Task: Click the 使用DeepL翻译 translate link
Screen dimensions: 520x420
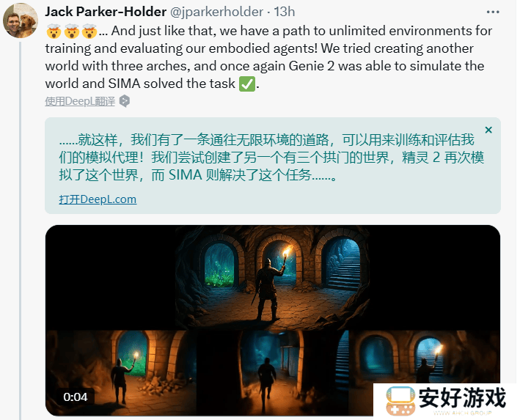Action: point(80,101)
